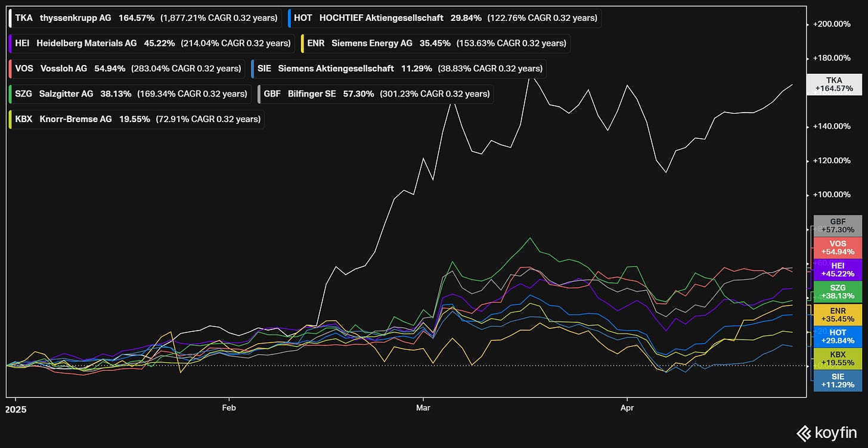Click the GBF Bilfinger SE legend entry
This screenshot has height=448, width=868.
(x=375, y=94)
